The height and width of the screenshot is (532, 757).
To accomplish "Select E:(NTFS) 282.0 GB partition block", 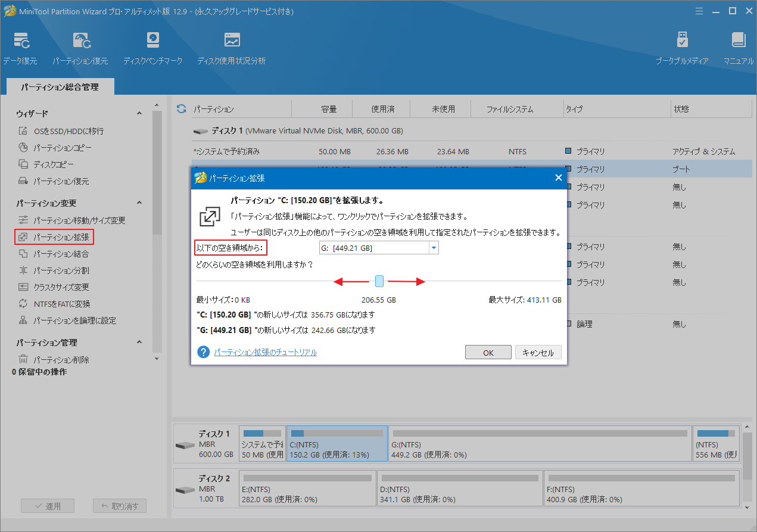I will 307,488.
